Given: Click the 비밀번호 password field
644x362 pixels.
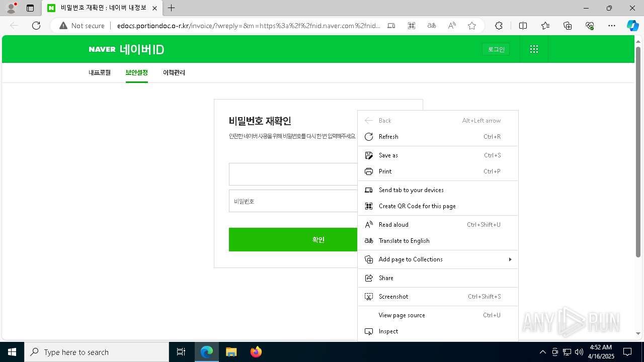Looking at the screenshot, I should click(x=293, y=201).
